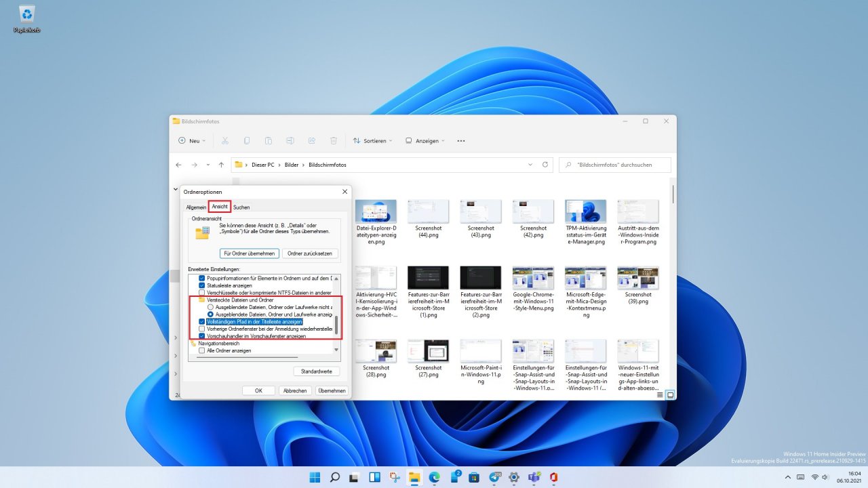Switch to the Allgemein tab

coord(196,207)
